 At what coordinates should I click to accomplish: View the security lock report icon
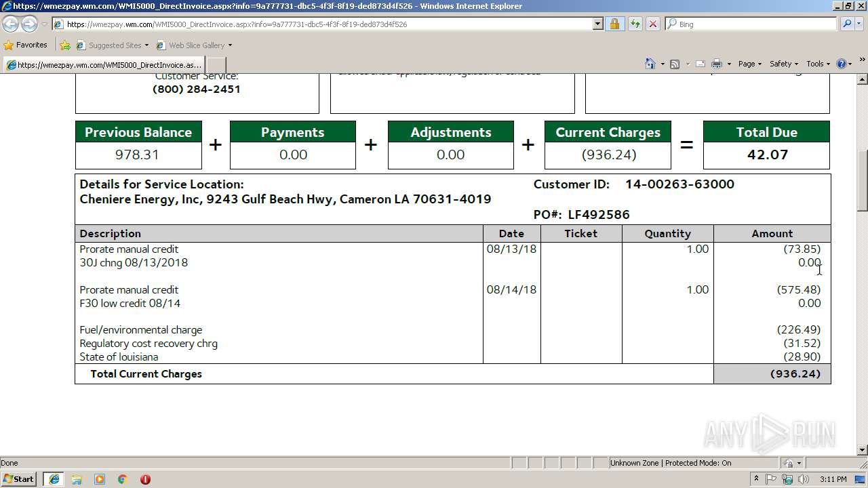614,24
